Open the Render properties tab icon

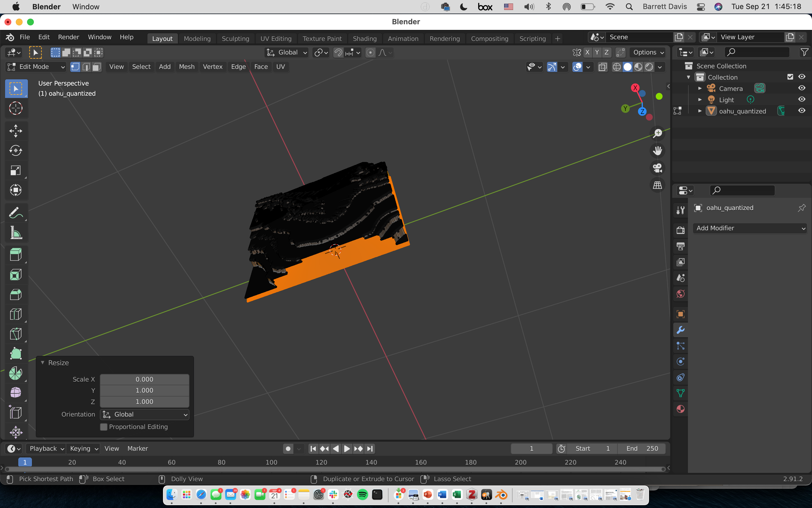coord(680,231)
